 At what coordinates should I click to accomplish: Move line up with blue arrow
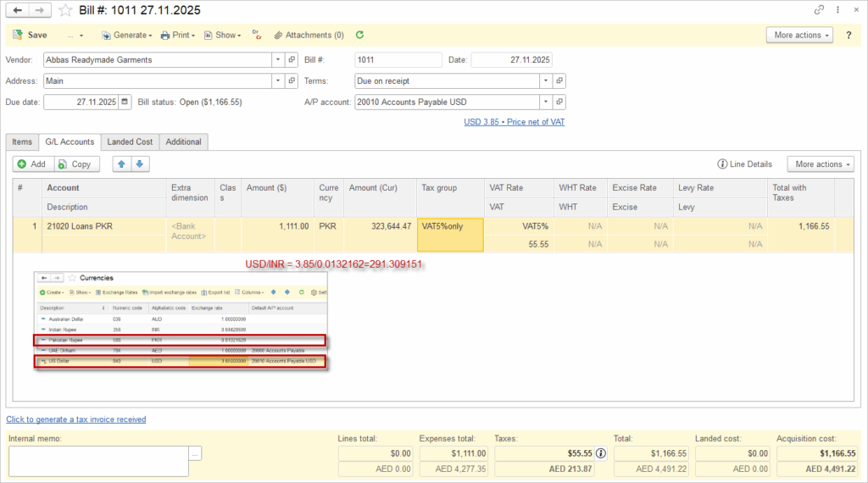coord(121,164)
